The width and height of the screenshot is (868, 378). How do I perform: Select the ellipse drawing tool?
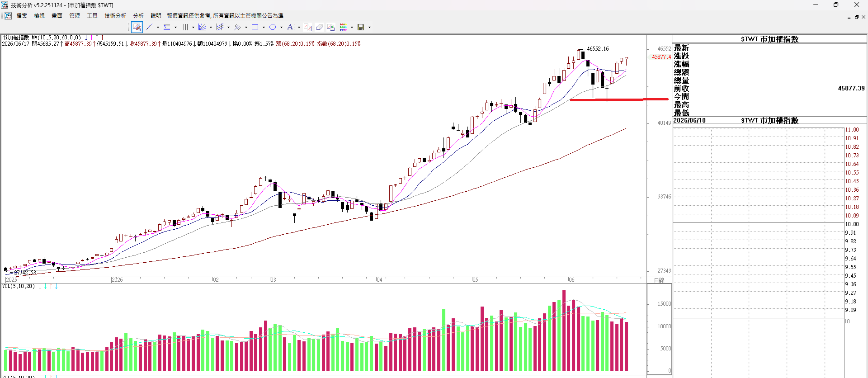pos(273,27)
